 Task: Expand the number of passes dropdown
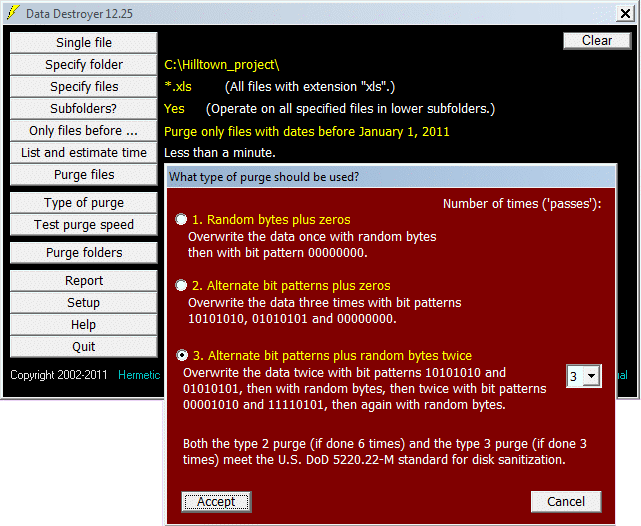(x=592, y=376)
